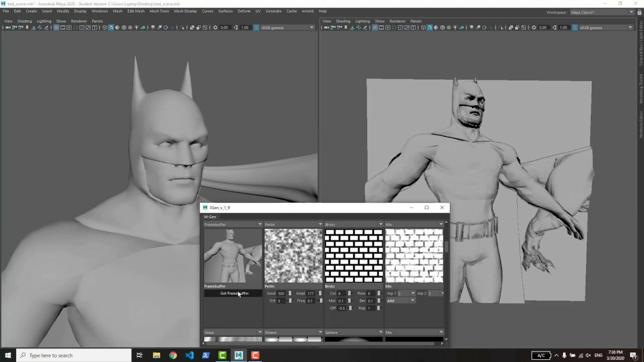This screenshot has height=362, width=644.
Task: Click the grid display icon in viewport toolbar
Action: coord(56,28)
